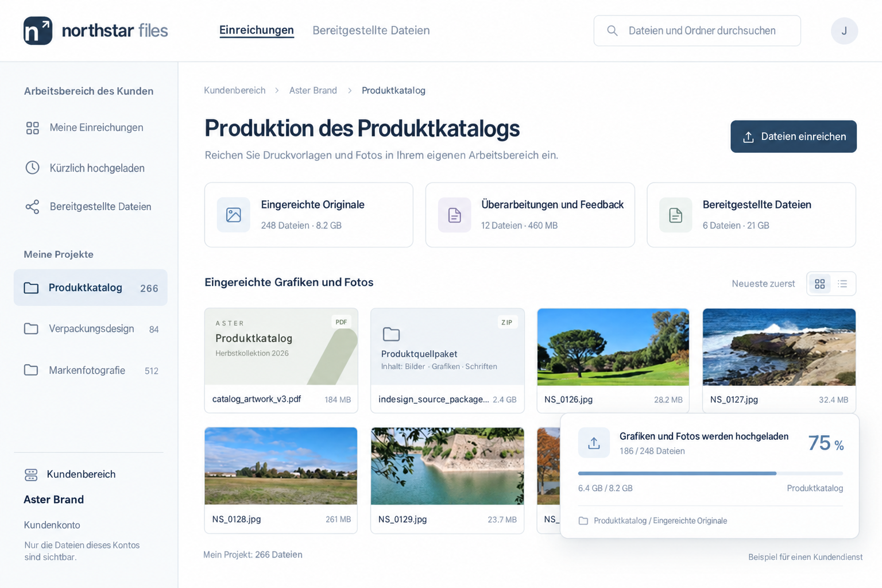Viewport: 882px width, 588px height.
Task: Click the folder icon beside Produktkatalog / Eingereichte Originale
Action: (583, 521)
